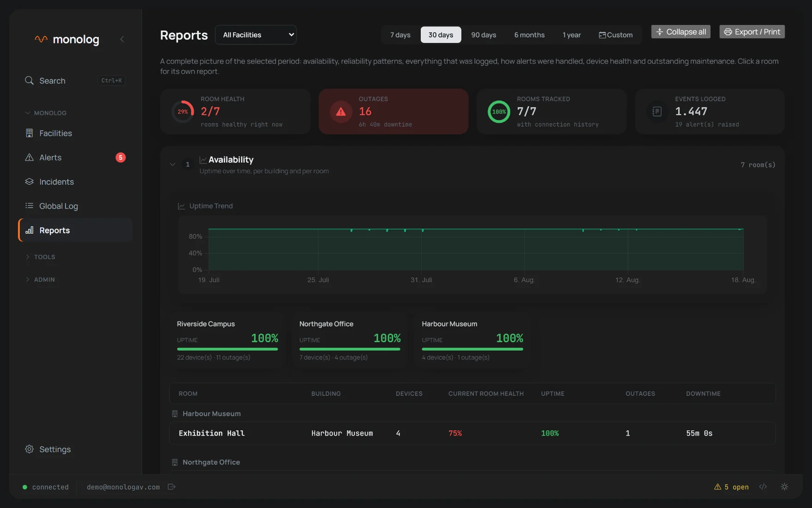Click the Custom calendar icon

(x=602, y=35)
